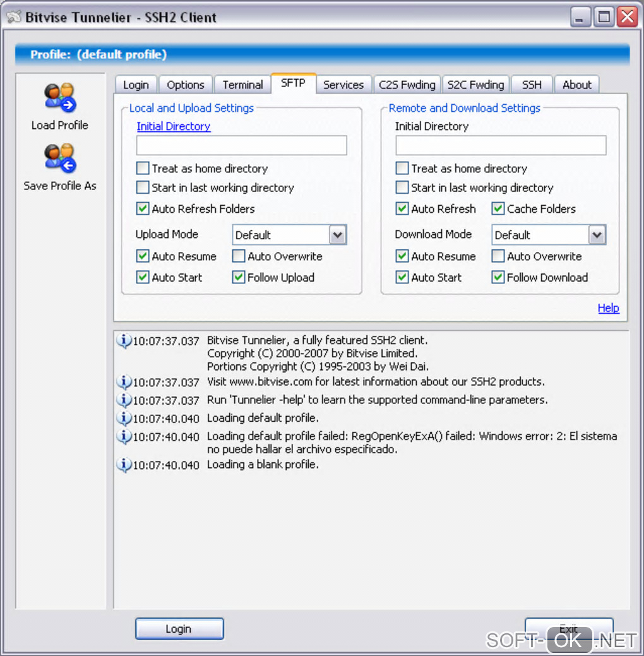Image resolution: width=644 pixels, height=656 pixels.
Task: Close the Bitvise Tunnelier window
Action: 627,17
